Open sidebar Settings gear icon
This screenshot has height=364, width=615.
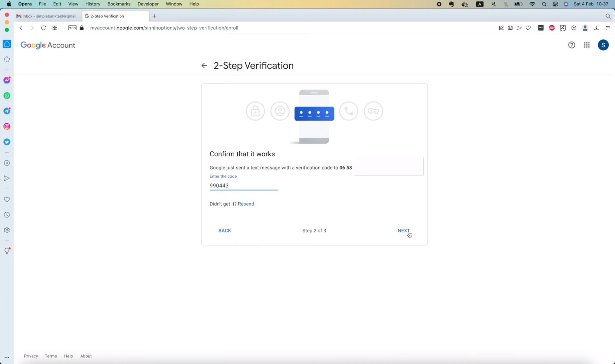click(7, 231)
